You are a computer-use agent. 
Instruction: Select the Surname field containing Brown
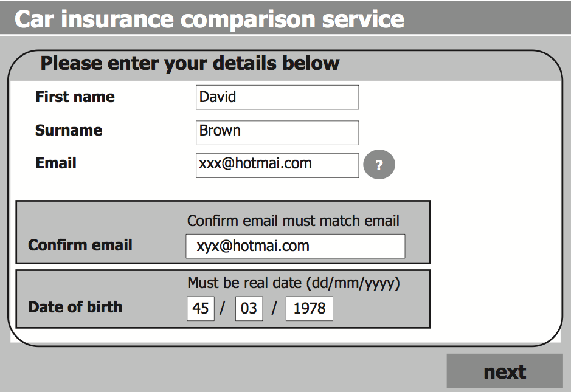tap(277, 132)
